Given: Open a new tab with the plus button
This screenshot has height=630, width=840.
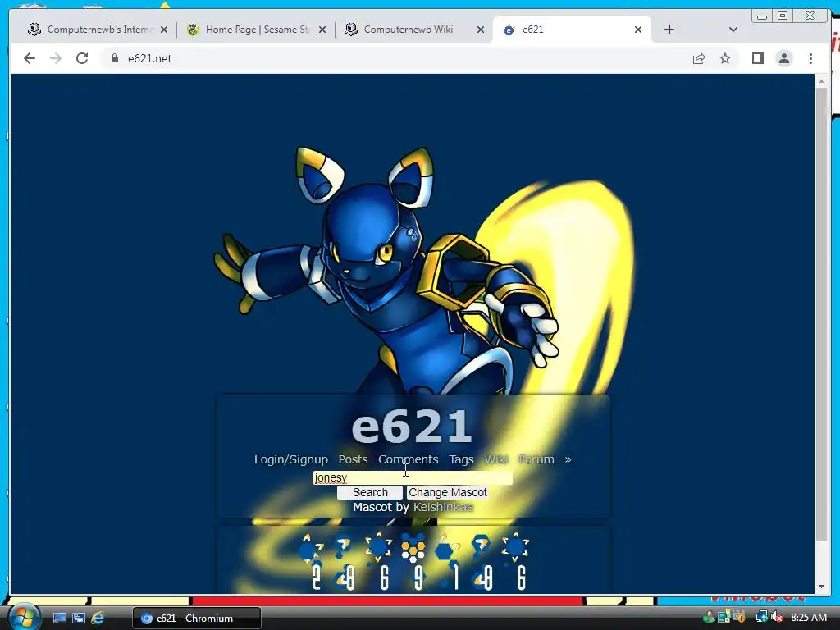Looking at the screenshot, I should pyautogui.click(x=669, y=30).
